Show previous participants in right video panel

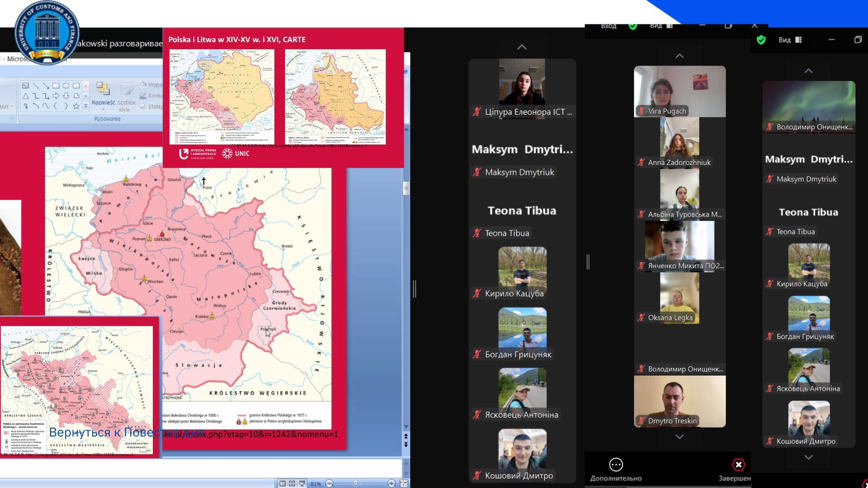[x=808, y=71]
